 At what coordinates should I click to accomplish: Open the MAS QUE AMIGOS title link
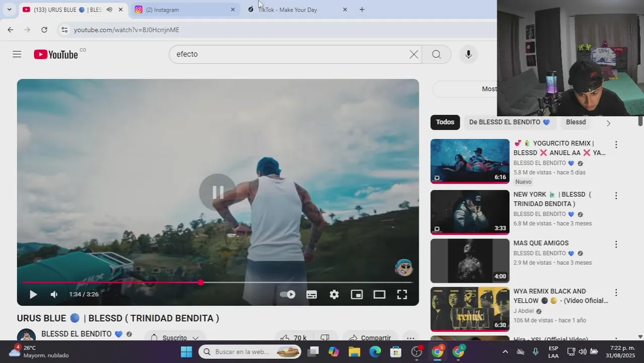pos(541,243)
